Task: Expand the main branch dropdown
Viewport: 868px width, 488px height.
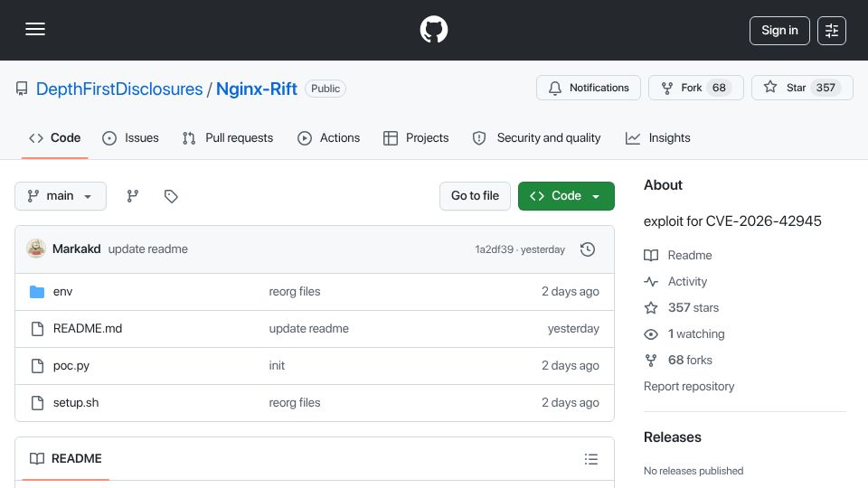Action: click(x=61, y=196)
